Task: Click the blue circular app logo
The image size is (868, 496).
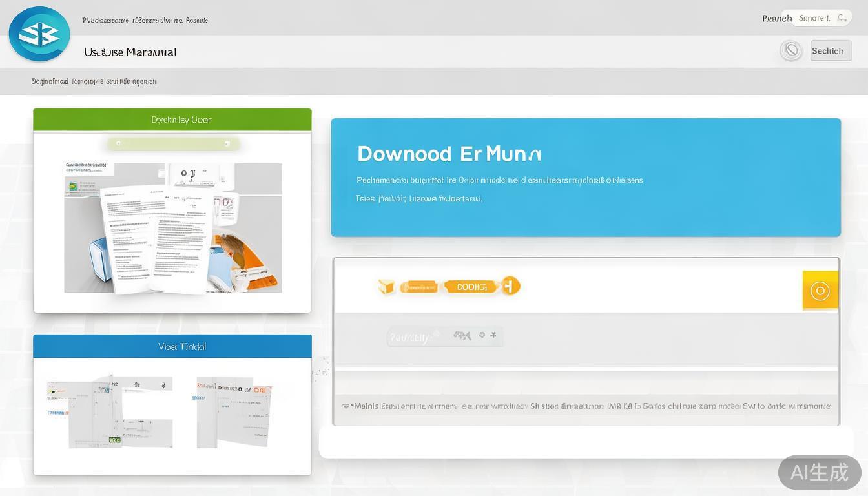Action: point(39,34)
